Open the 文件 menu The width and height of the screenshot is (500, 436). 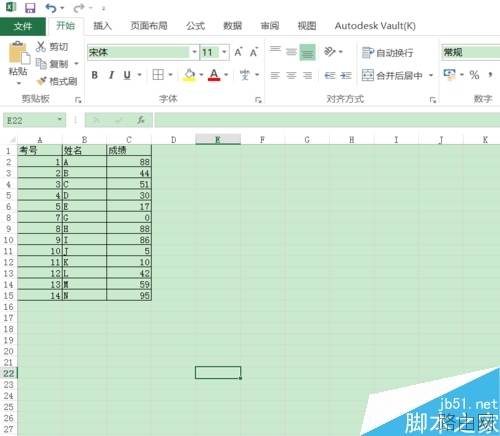[23, 26]
